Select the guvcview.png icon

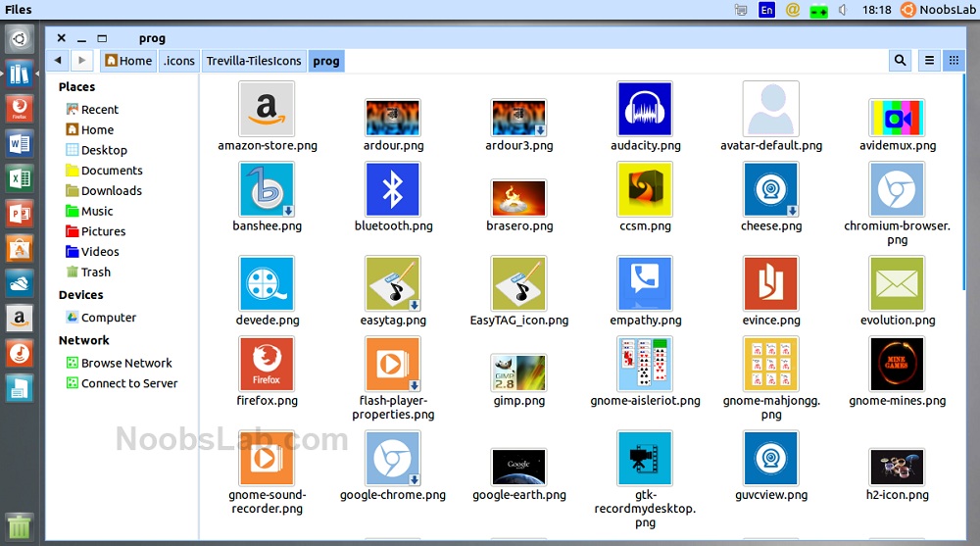[770, 458]
